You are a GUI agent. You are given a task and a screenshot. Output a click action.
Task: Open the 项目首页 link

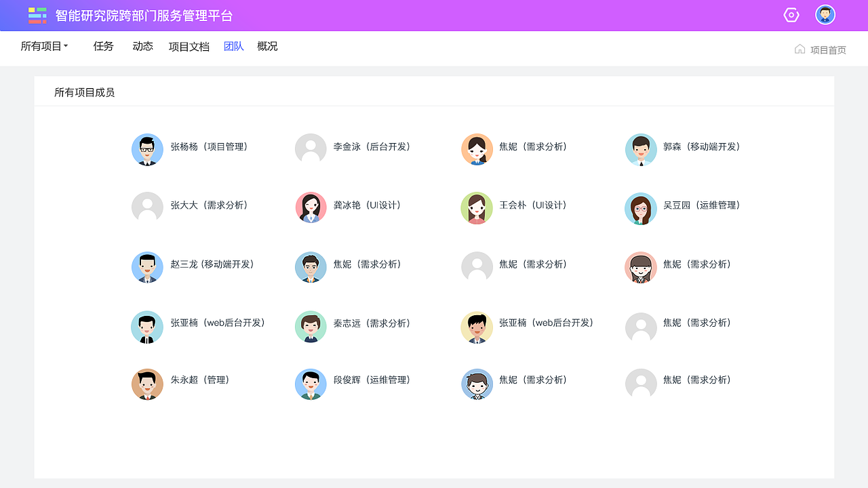(827, 49)
